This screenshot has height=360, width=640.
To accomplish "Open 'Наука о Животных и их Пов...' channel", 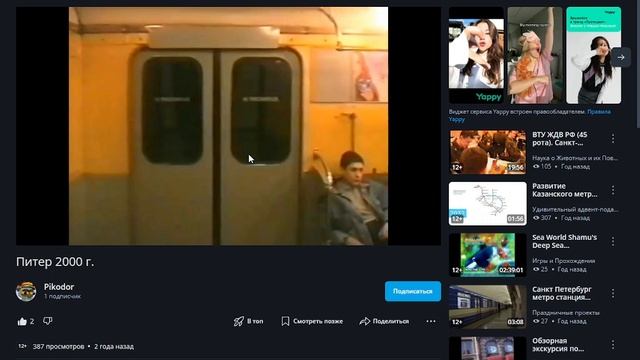I will pyautogui.click(x=575, y=158).
